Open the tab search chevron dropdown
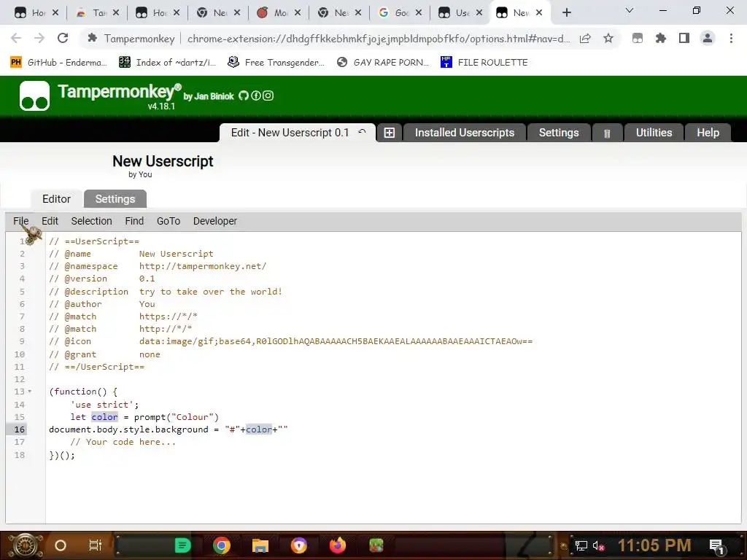 tap(630, 10)
